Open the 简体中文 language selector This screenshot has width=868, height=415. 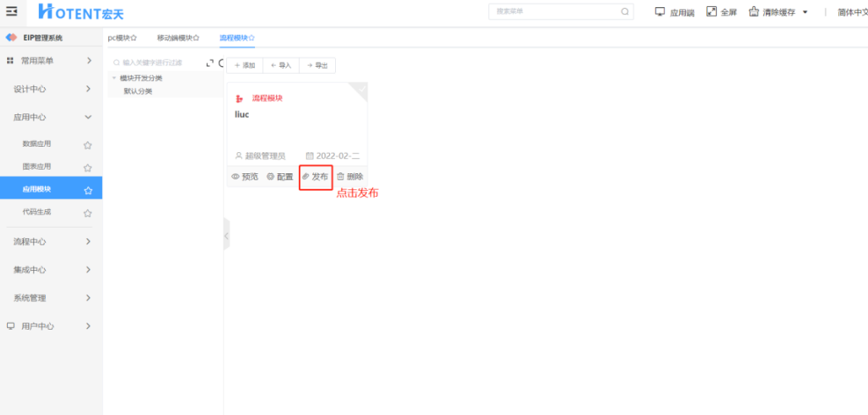pos(852,12)
